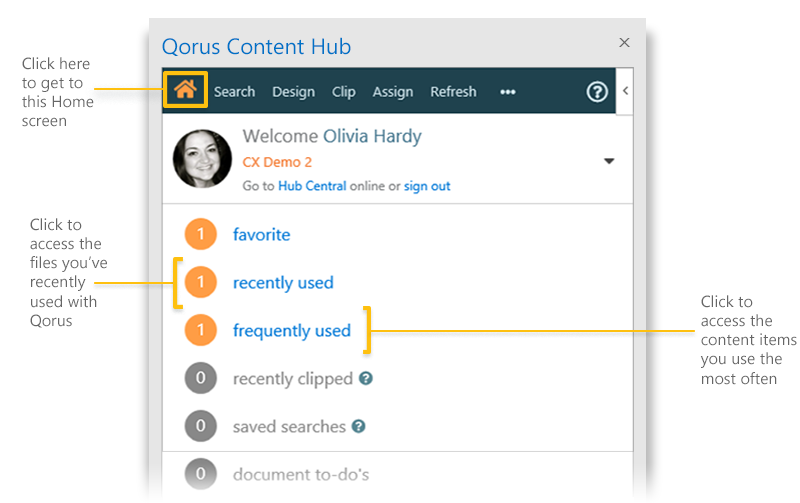Click the orange count badge beside favorite
Image resolution: width=800 pixels, height=503 pixels.
click(x=201, y=234)
